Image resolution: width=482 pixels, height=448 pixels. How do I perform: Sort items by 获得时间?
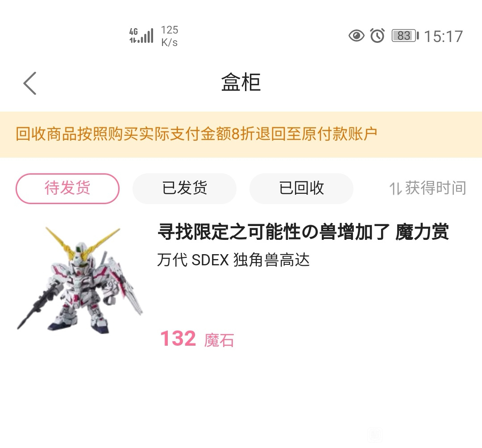click(428, 188)
